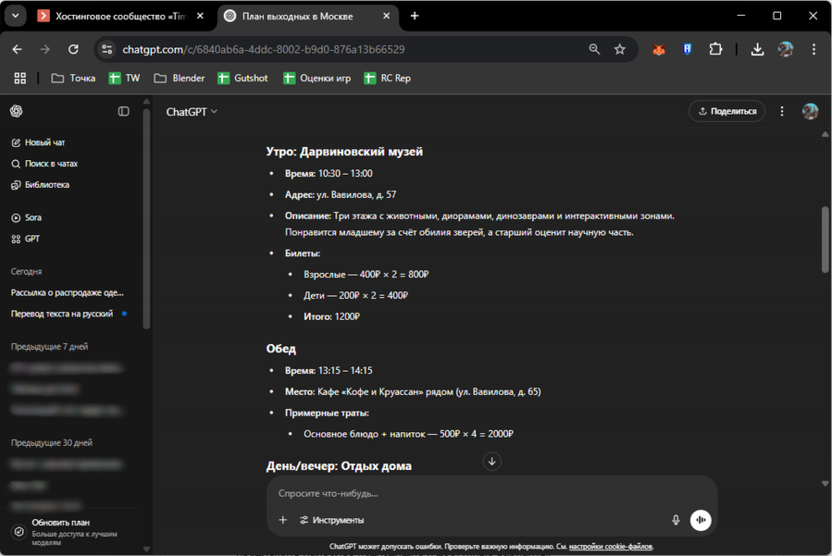Open the zoom magnifier icon in address bar
The height and width of the screenshot is (556, 832).
[594, 49]
